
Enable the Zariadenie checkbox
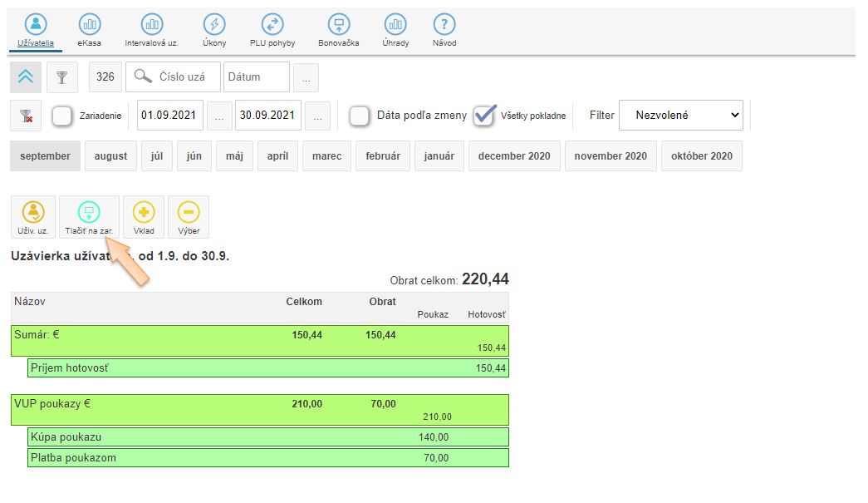click(x=62, y=116)
